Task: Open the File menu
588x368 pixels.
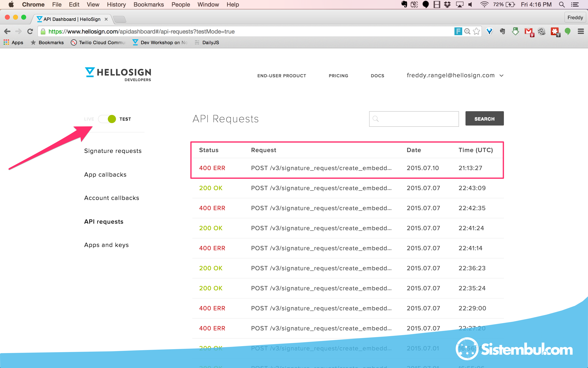Action: click(57, 4)
